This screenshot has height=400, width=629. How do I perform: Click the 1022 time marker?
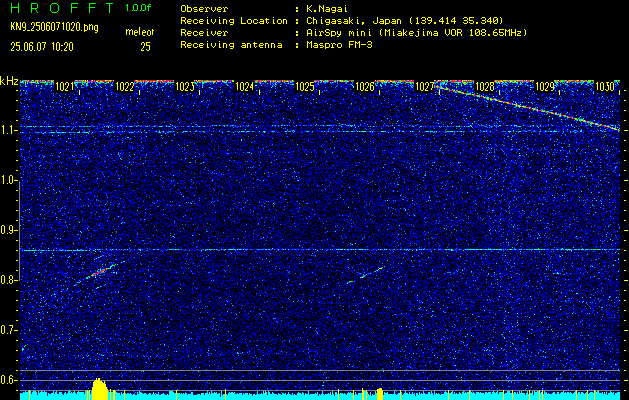point(124,87)
